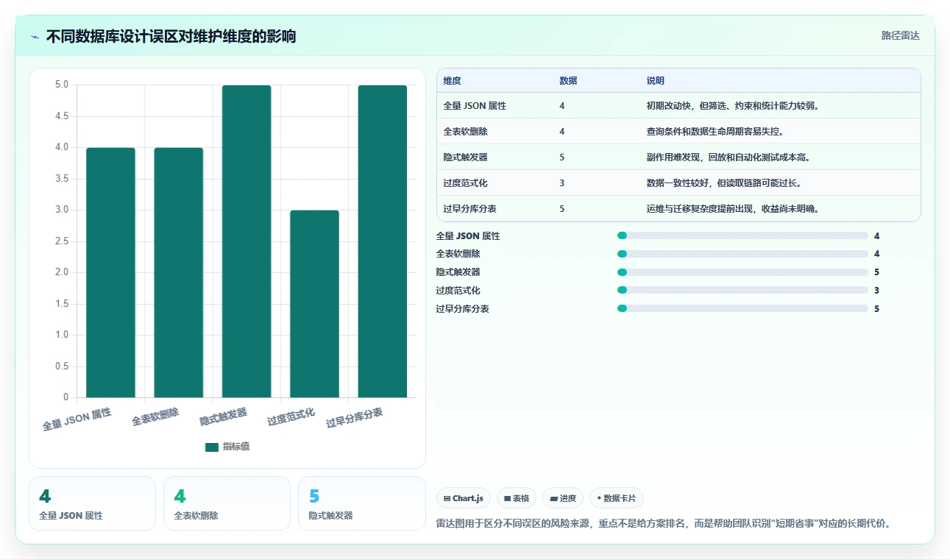
Task: Click the 路径雷达 label in the header
Action: (901, 35)
